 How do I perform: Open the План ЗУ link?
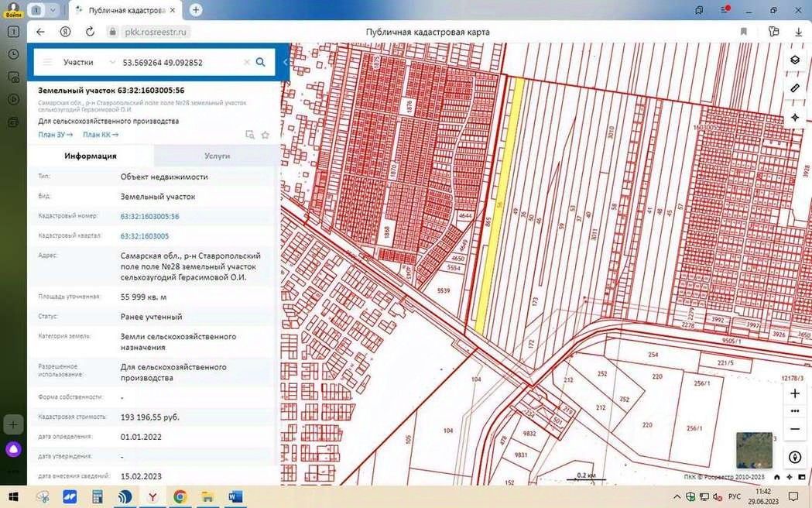click(x=55, y=135)
